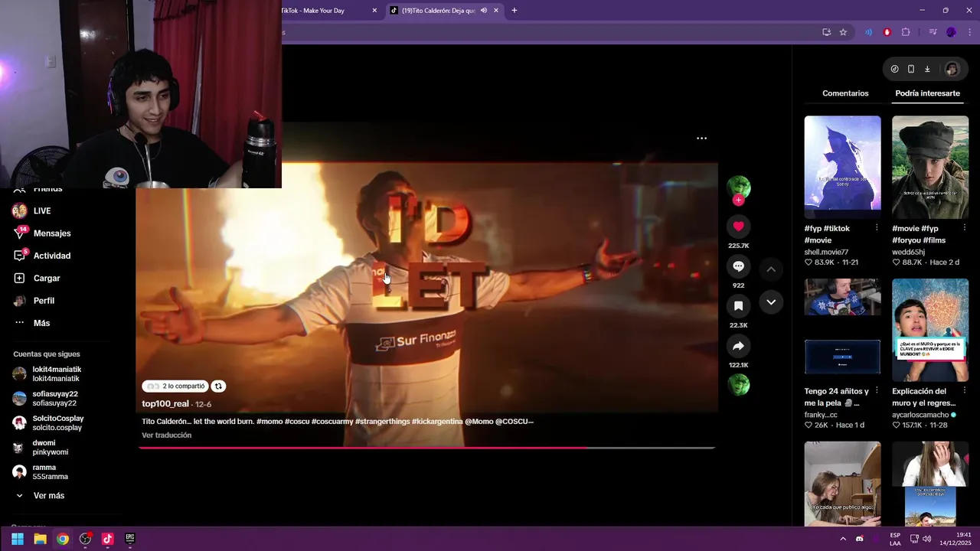Click the franky...cc username
The image size is (980, 551).
pyautogui.click(x=821, y=415)
